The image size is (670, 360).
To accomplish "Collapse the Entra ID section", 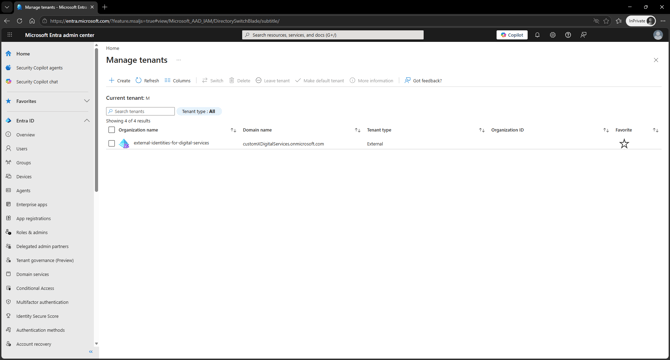I will [87, 121].
